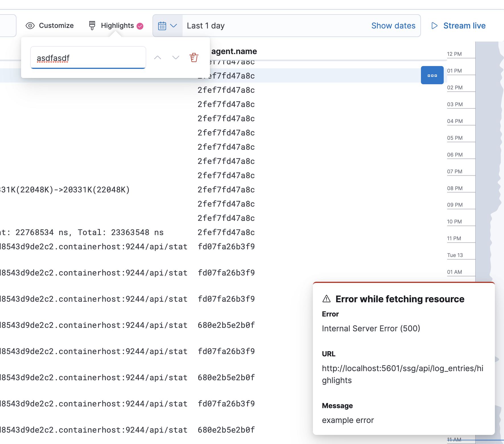Click the calendar quick-select icon
Screen dimensions: 504x444
pyautogui.click(x=162, y=26)
